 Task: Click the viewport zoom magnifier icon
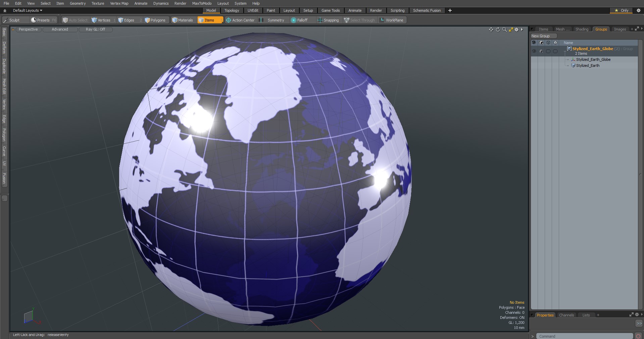click(504, 30)
